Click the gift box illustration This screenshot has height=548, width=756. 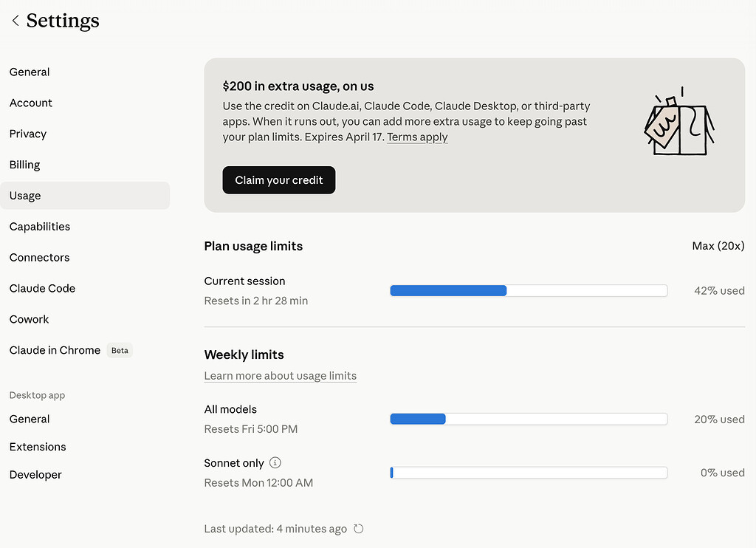pyautogui.click(x=679, y=122)
